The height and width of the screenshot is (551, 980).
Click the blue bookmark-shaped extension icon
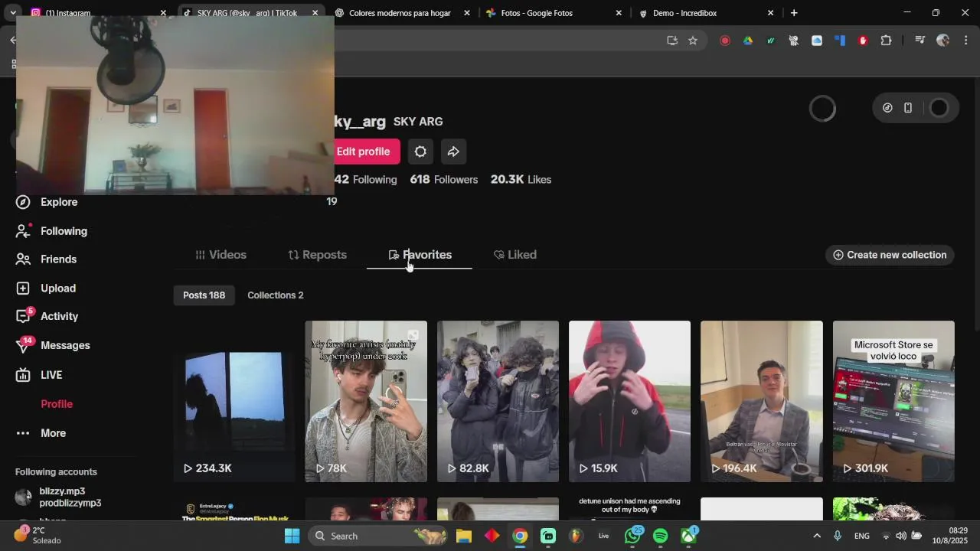click(840, 41)
